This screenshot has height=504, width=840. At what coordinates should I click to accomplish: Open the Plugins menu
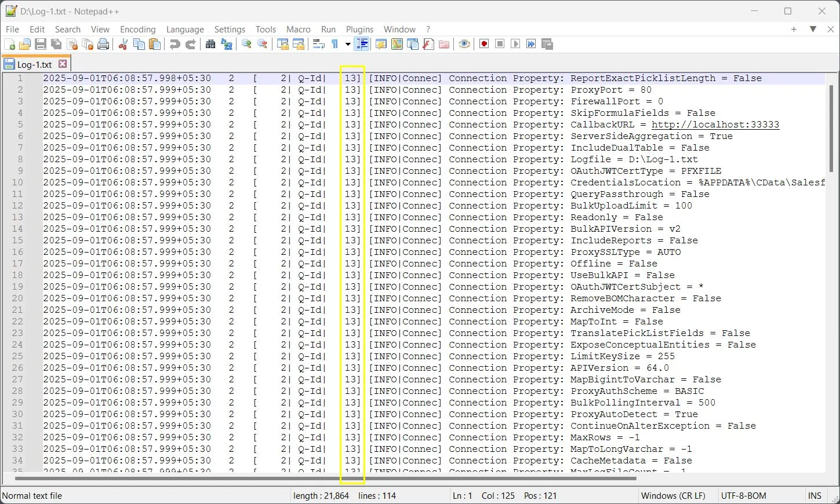359,30
